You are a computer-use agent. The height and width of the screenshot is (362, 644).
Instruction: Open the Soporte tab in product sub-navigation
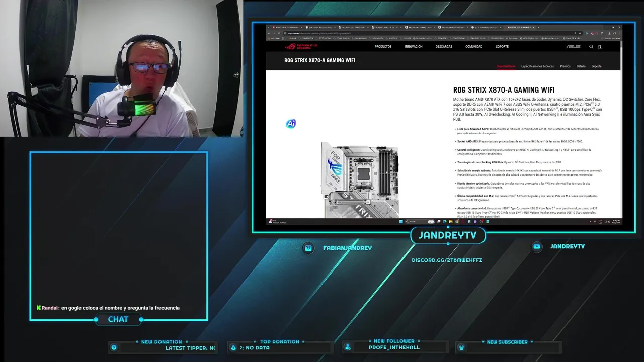[x=596, y=66]
